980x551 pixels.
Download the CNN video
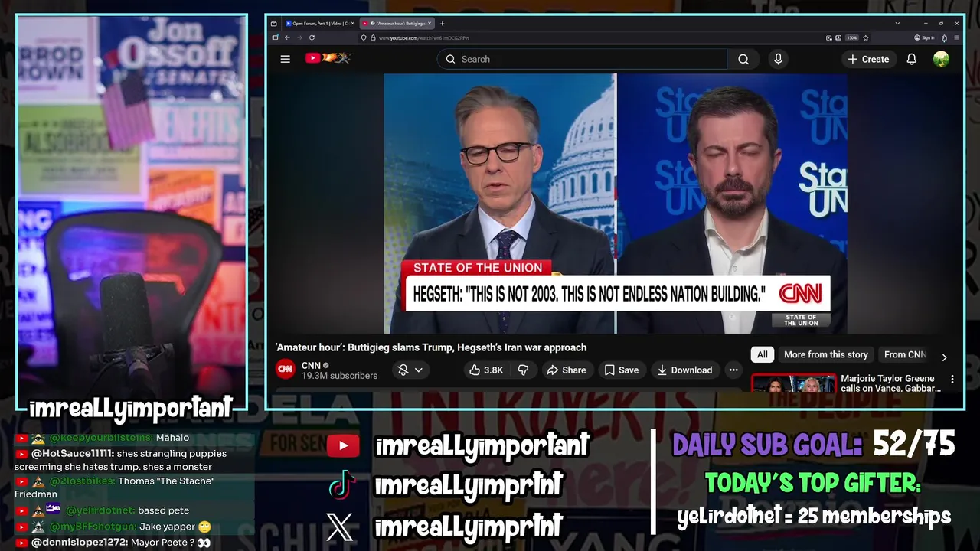click(x=684, y=370)
